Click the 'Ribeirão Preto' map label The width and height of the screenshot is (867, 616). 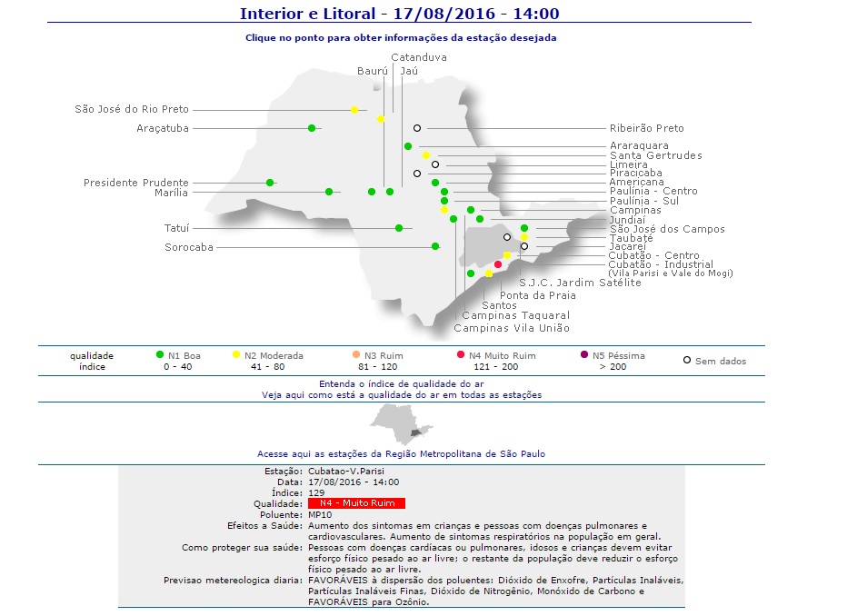point(647,128)
